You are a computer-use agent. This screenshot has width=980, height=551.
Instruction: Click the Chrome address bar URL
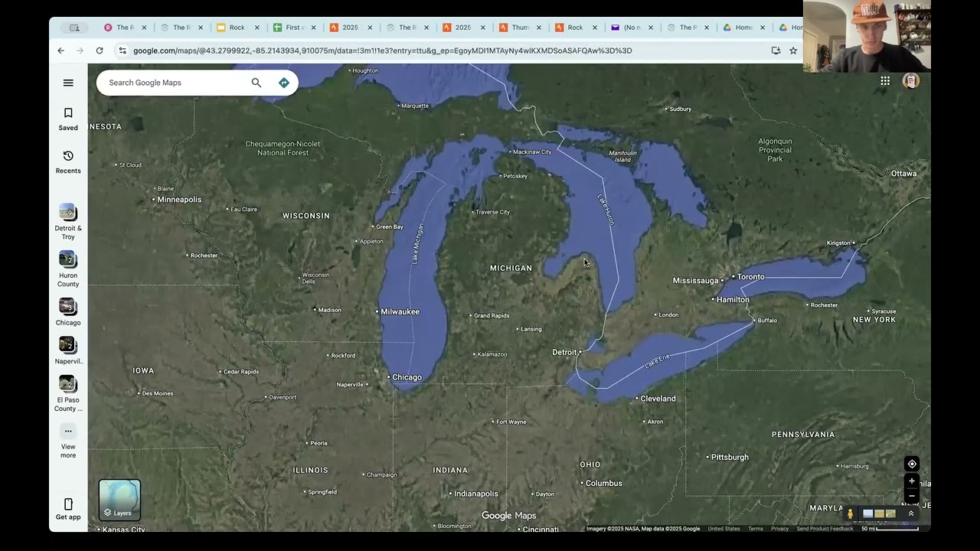pos(383,51)
